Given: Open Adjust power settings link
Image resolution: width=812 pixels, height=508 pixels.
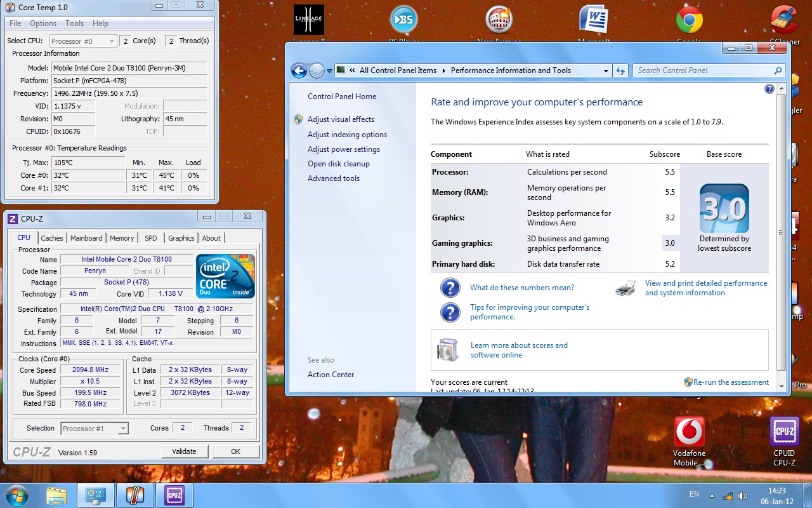Looking at the screenshot, I should 344,149.
